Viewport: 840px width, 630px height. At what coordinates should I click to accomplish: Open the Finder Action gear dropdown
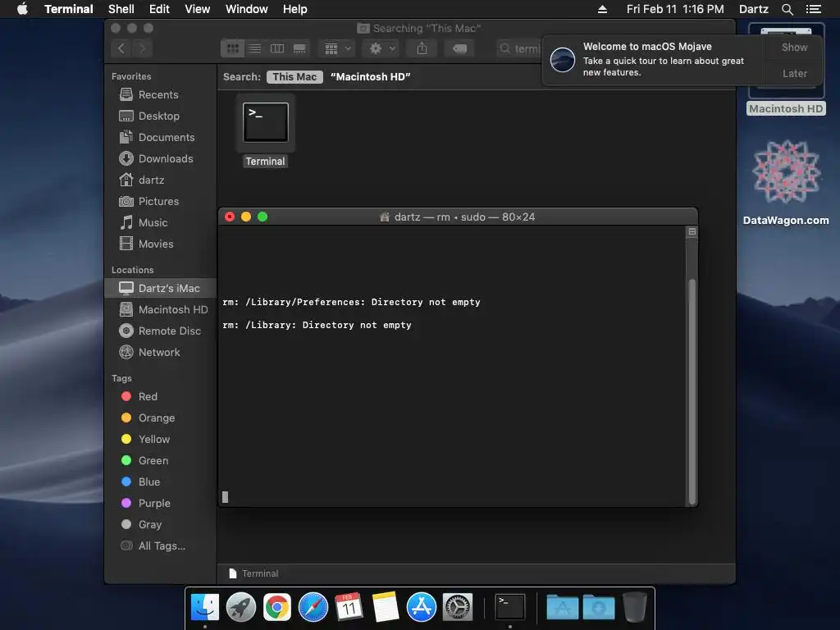[x=382, y=48]
